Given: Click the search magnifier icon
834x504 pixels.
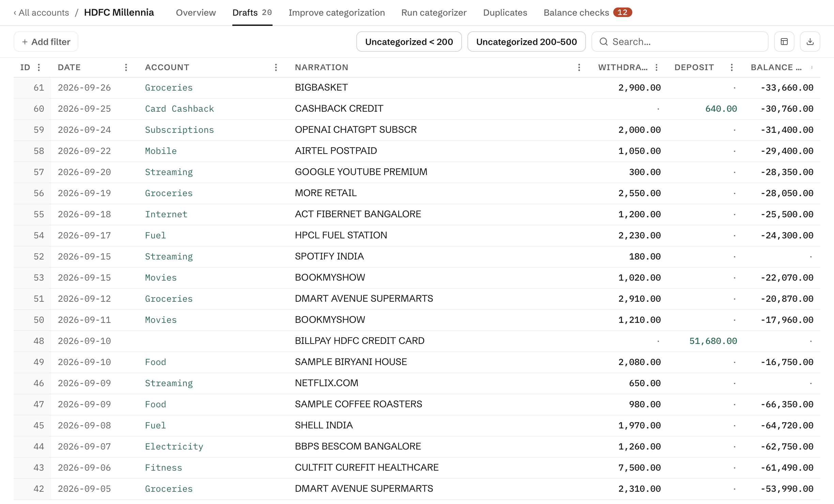Looking at the screenshot, I should (604, 42).
